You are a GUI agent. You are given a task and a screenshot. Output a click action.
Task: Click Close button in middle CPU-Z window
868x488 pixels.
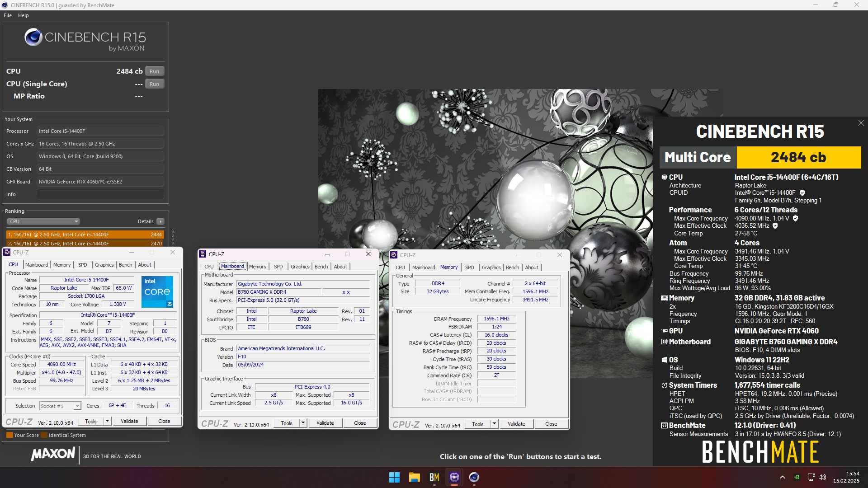pos(360,423)
